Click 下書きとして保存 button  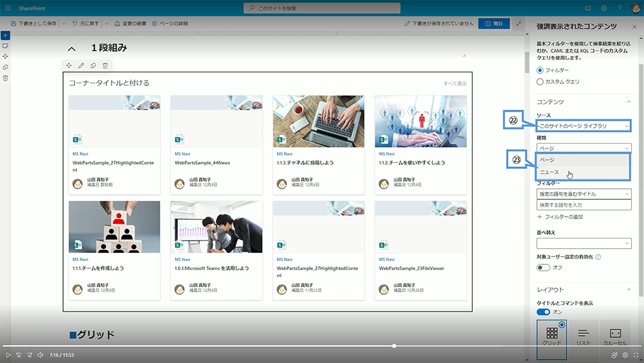pos(33,23)
